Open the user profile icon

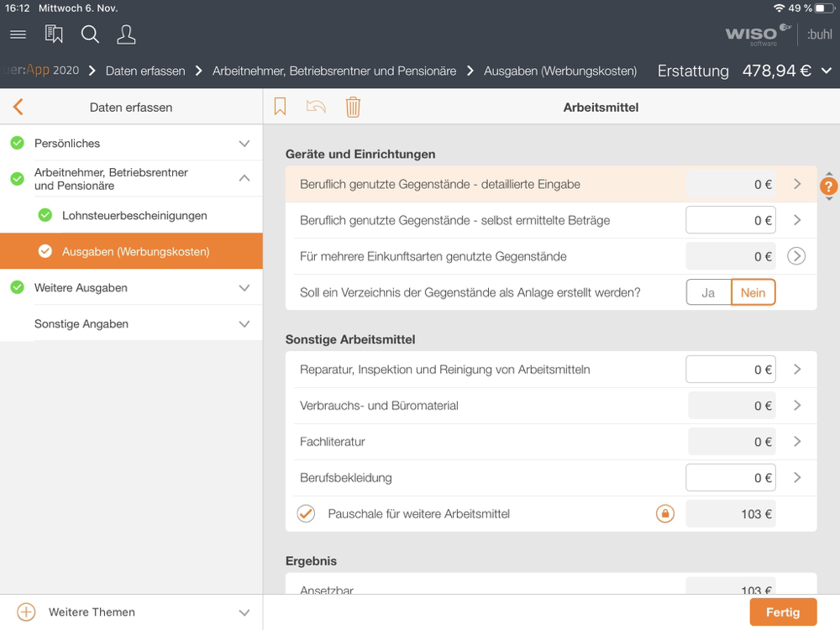(x=126, y=34)
